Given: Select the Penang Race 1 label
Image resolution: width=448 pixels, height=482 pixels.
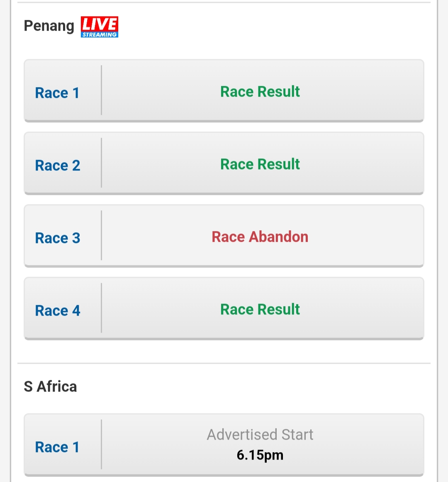Looking at the screenshot, I should point(57,93).
